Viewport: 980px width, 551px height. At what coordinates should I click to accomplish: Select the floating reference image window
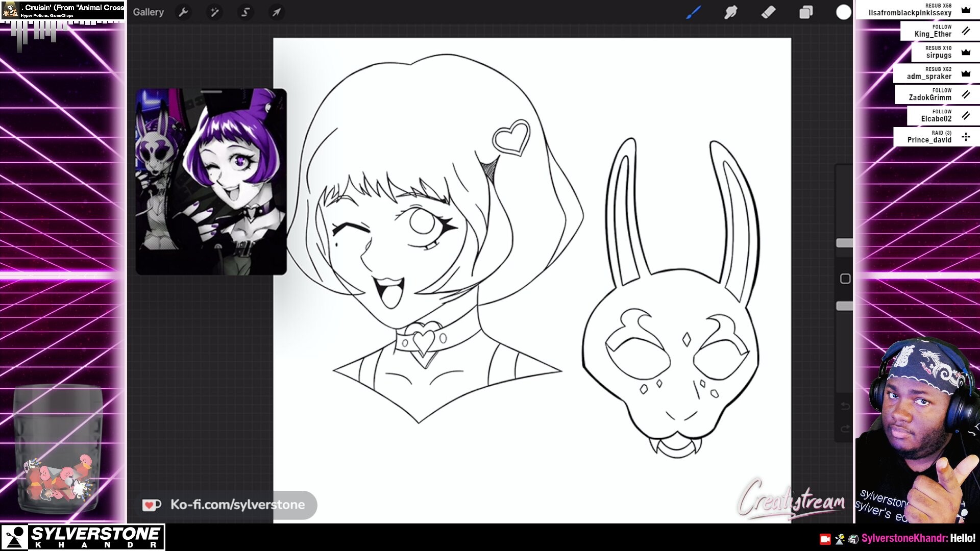(211, 182)
